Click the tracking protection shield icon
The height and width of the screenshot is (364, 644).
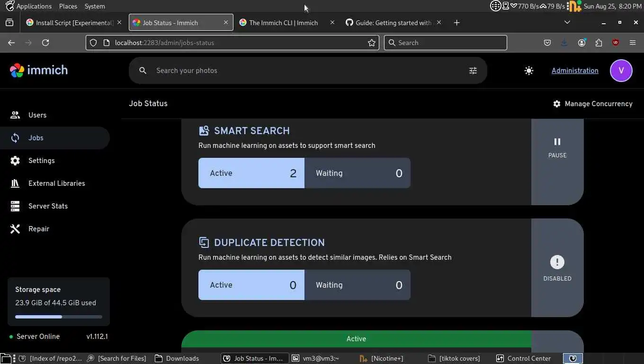(x=93, y=43)
